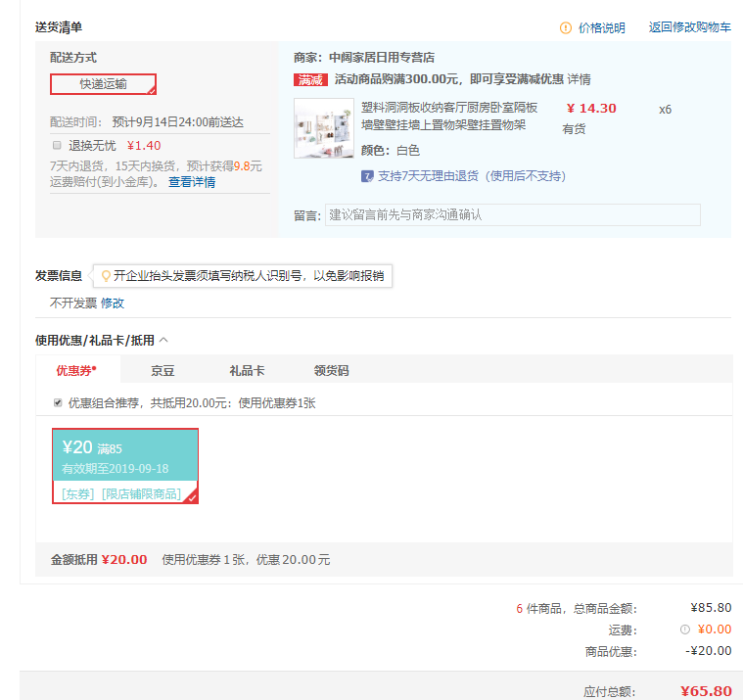Click the 颜色: 白色 attribute text
This screenshot has height=700, width=743.
[391, 151]
